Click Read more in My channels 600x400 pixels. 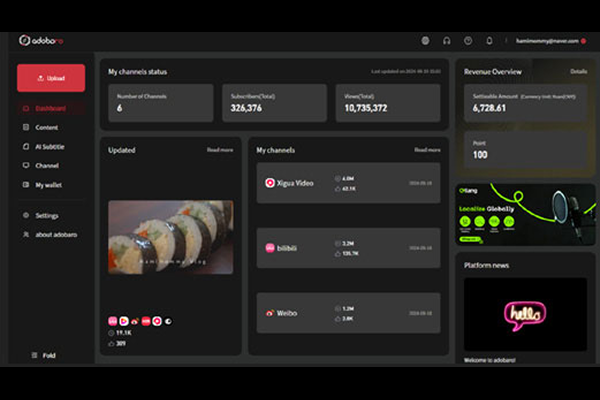[x=427, y=150]
